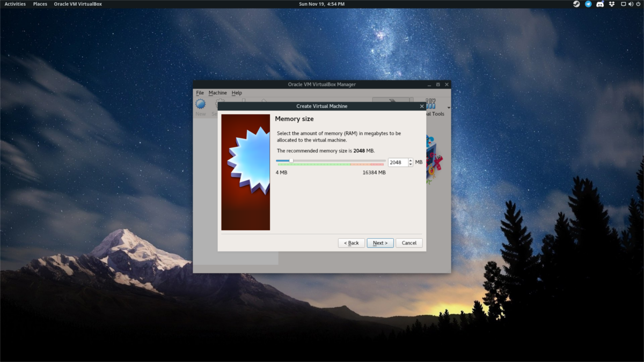Open the File menu in VirtualBox Manager
Viewport: 644px width, 362px height.
[200, 93]
